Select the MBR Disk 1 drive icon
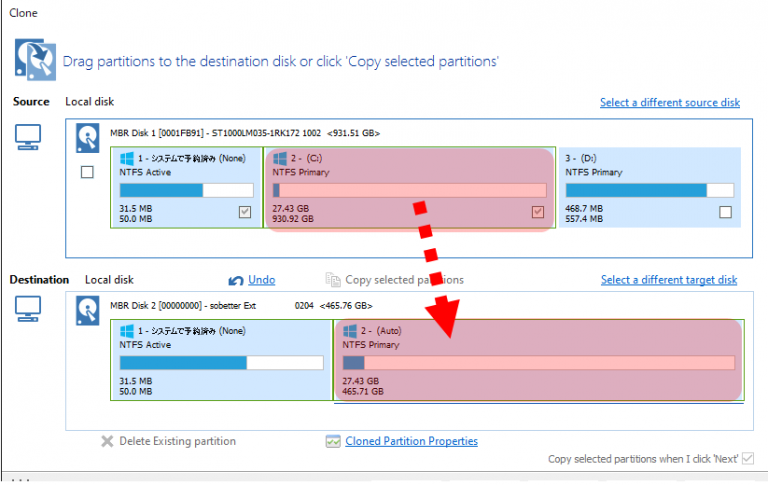The height and width of the screenshot is (485, 768). point(88,139)
